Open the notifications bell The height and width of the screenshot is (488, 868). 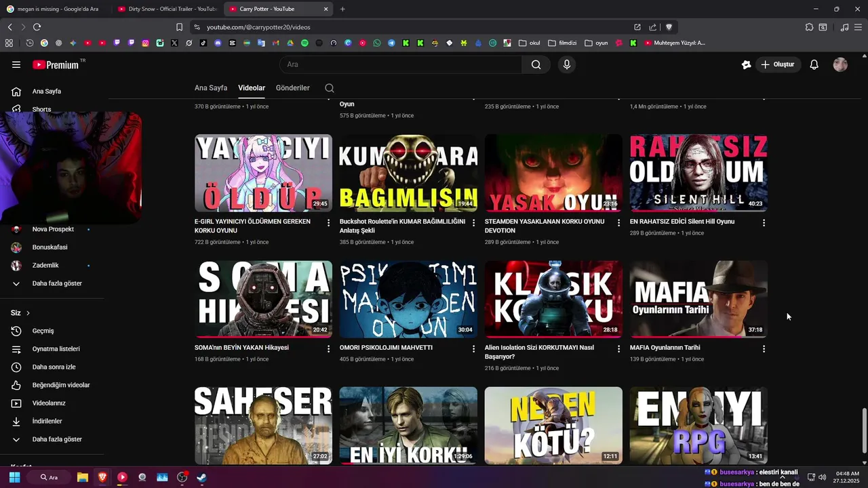(814, 64)
